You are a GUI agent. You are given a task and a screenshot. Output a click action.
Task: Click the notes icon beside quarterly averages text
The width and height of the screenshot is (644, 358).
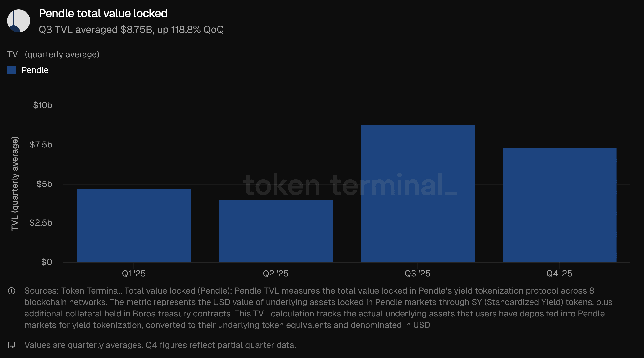pos(11,345)
